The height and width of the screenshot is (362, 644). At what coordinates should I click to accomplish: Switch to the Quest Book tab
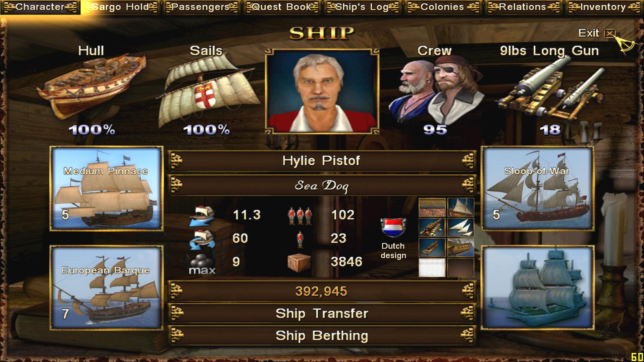pos(282,7)
